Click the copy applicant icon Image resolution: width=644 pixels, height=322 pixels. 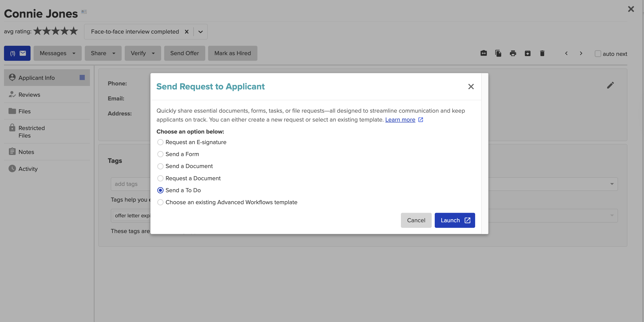pos(498,53)
